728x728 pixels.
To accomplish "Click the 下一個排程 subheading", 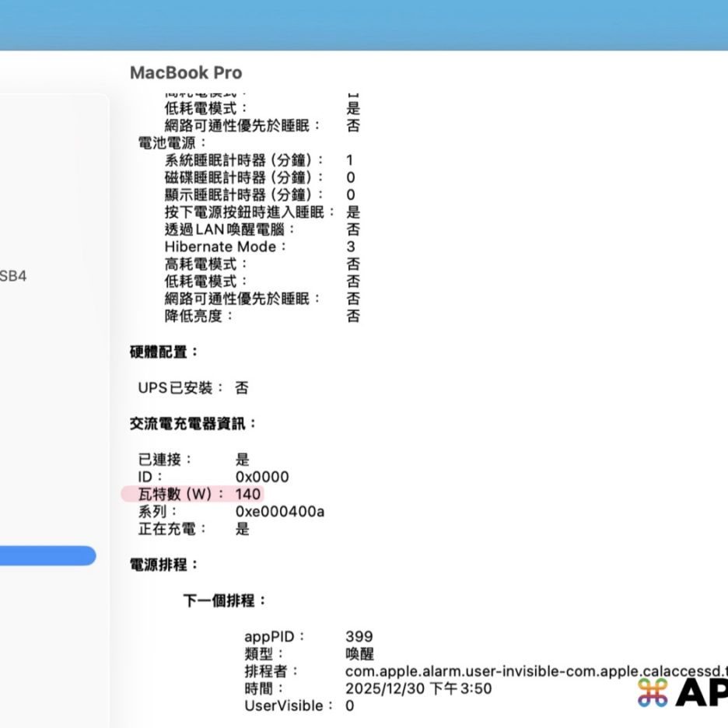I will (x=225, y=601).
